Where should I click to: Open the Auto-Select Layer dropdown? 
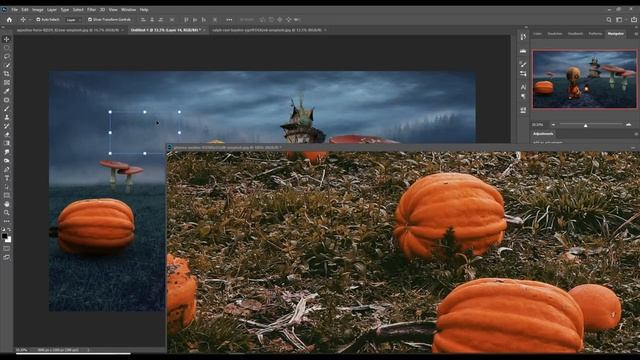(72, 20)
